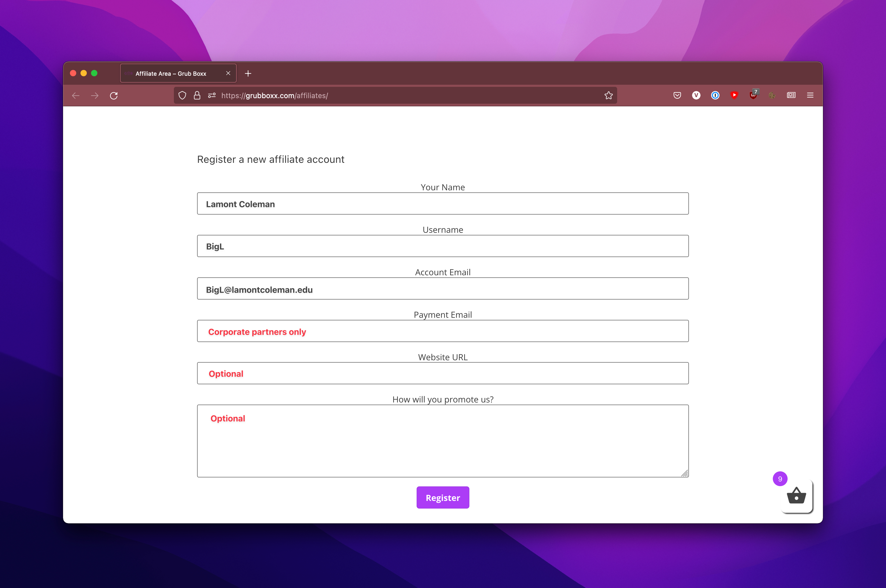Click the Website URL label

(443, 357)
